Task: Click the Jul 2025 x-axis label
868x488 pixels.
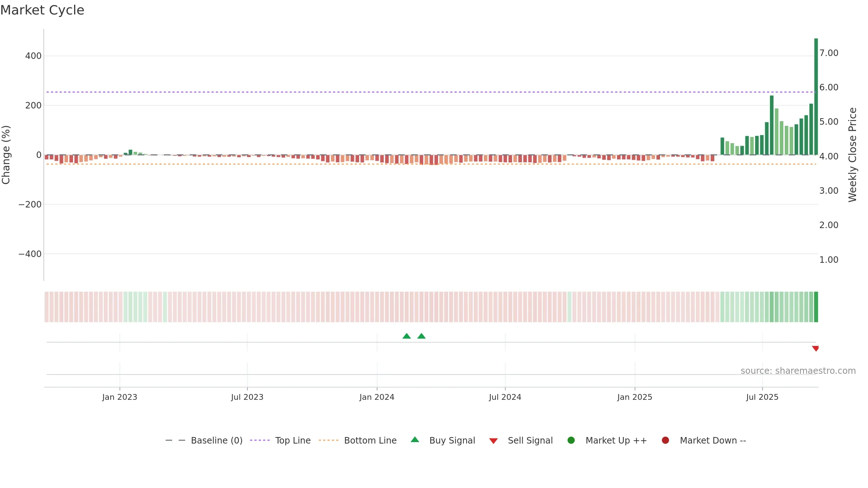Action: (x=762, y=397)
